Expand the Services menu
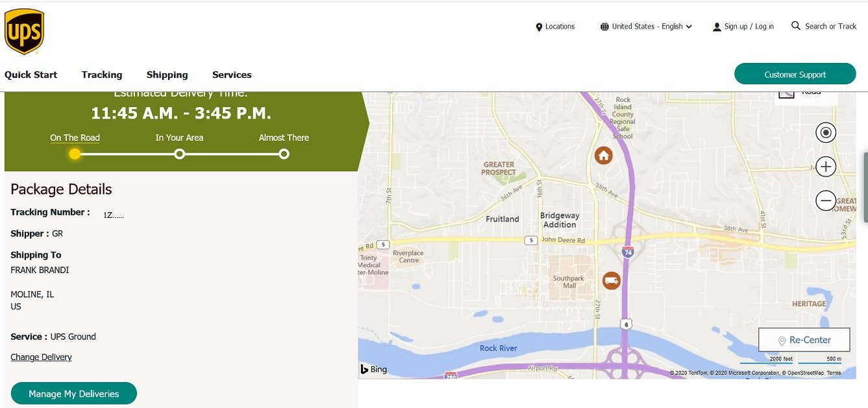The width and height of the screenshot is (868, 408). [x=232, y=75]
